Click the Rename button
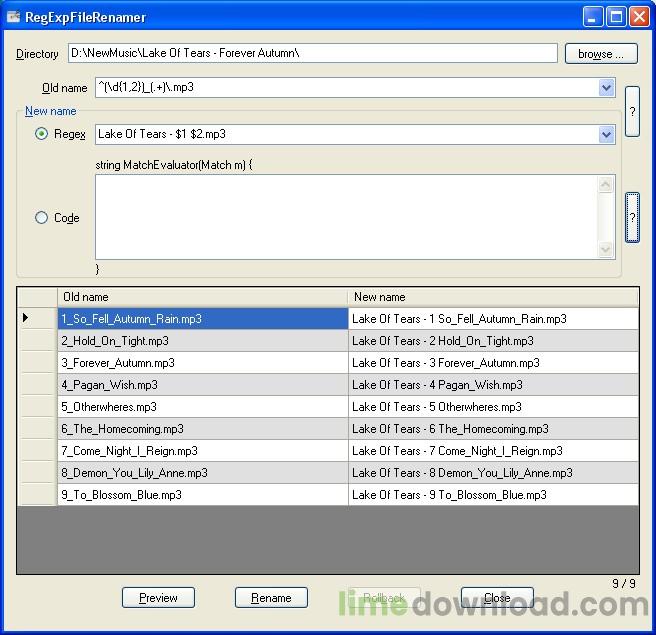Viewport: 656px width, 635px height. (x=271, y=597)
